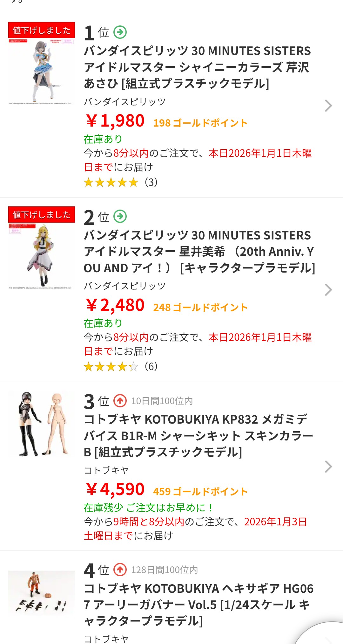The width and height of the screenshot is (343, 644).
Task: Click the four-star rating for 星井美希 kit
Action: 111,367
